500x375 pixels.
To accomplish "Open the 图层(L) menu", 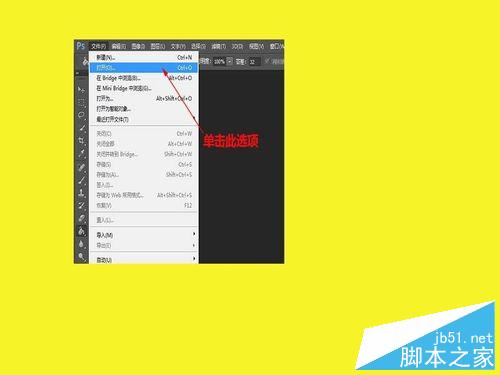I will (158, 46).
